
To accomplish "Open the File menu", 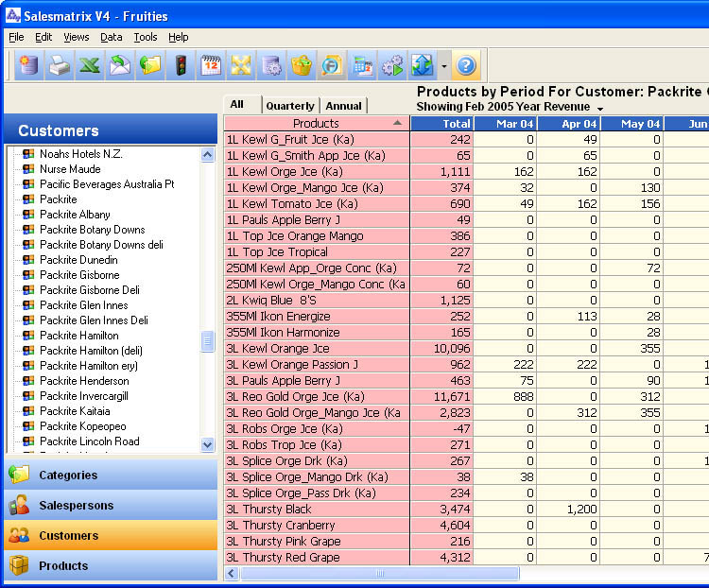I will (16, 37).
